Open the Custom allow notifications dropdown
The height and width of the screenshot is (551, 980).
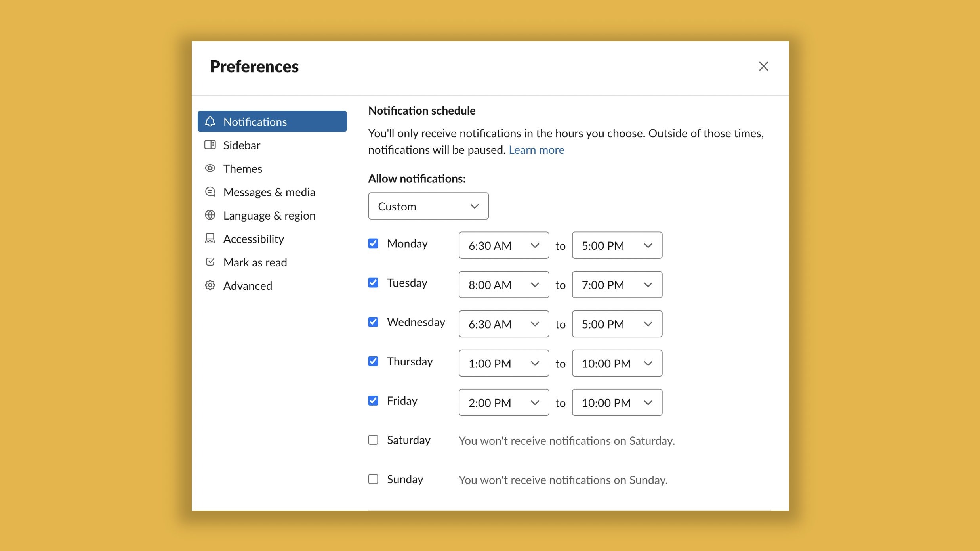[x=428, y=206]
